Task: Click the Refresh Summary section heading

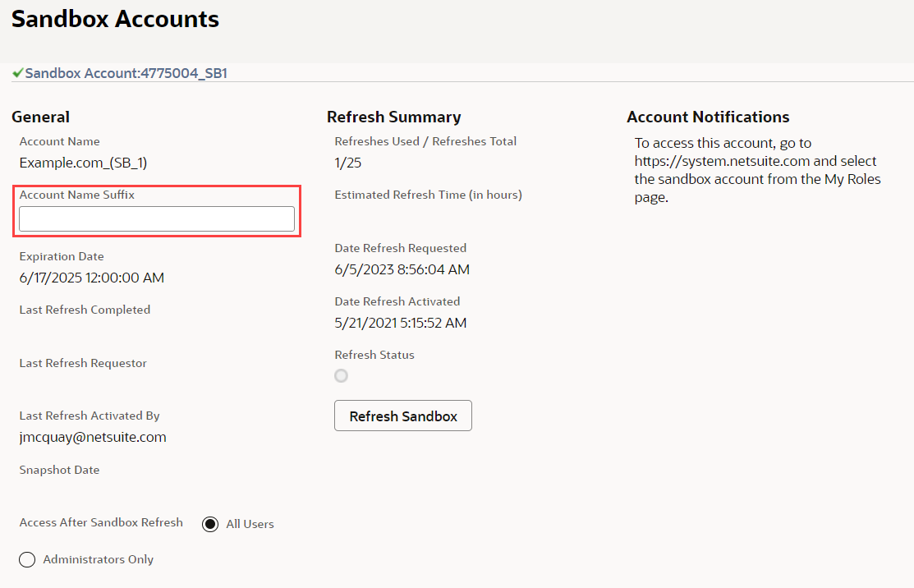Action: point(393,117)
